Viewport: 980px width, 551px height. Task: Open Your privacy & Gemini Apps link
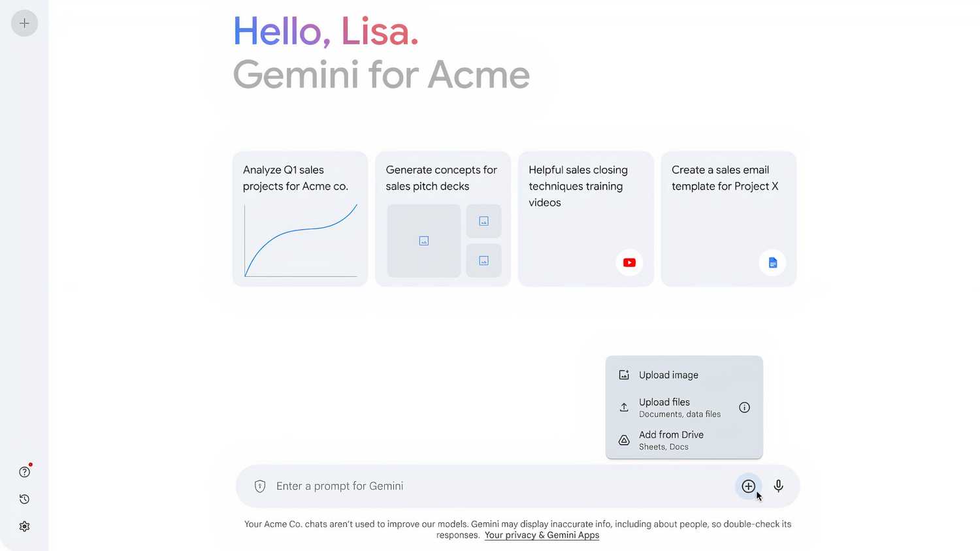point(542,535)
